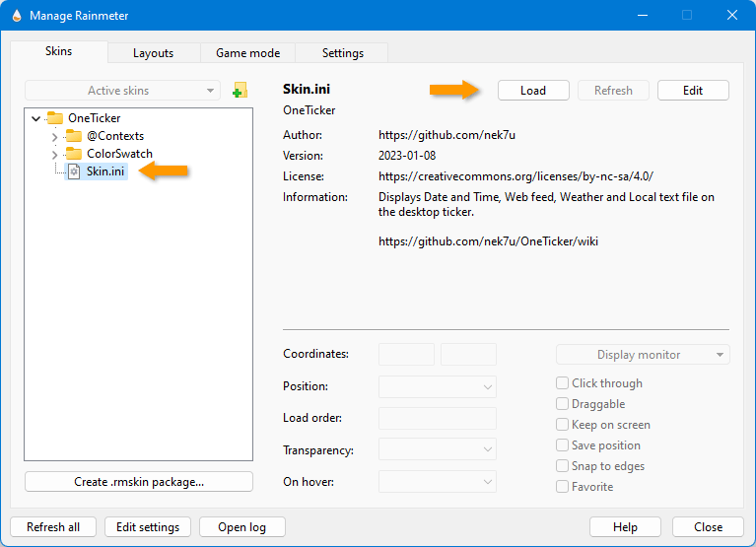
Task: Open the Transparency dropdown
Action: coord(438,449)
